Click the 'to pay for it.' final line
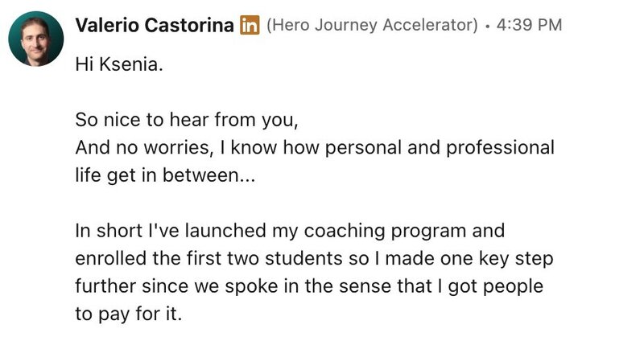This screenshot has height=341, width=644. pos(128,314)
